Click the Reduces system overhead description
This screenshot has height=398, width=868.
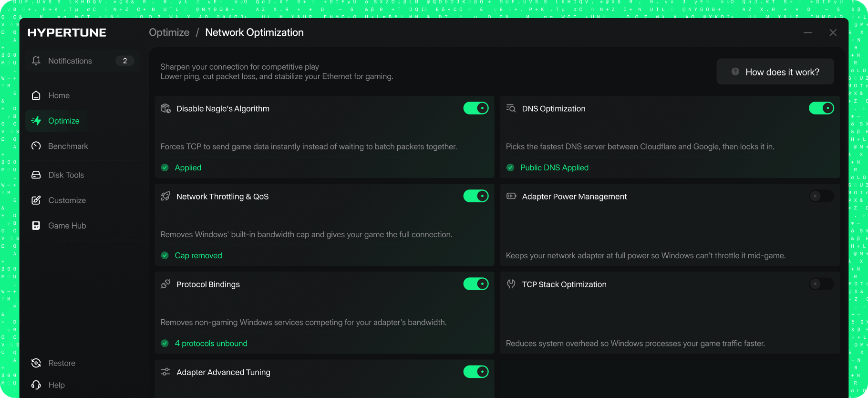click(x=635, y=343)
